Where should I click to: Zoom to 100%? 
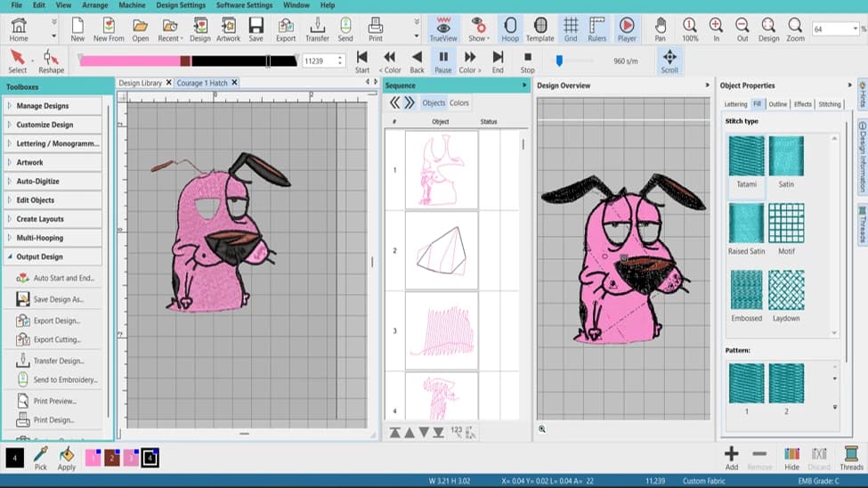(x=690, y=29)
